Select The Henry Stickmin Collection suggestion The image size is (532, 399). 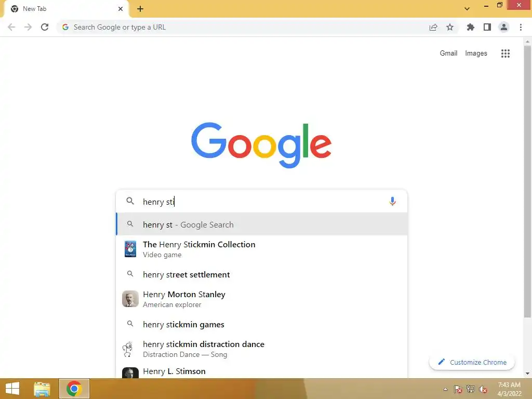tap(262, 249)
